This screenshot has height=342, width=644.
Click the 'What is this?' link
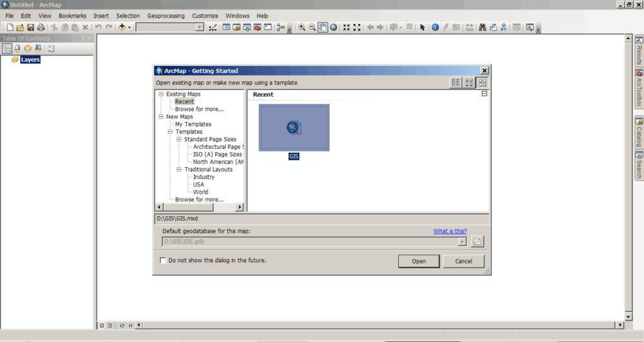[450, 231]
